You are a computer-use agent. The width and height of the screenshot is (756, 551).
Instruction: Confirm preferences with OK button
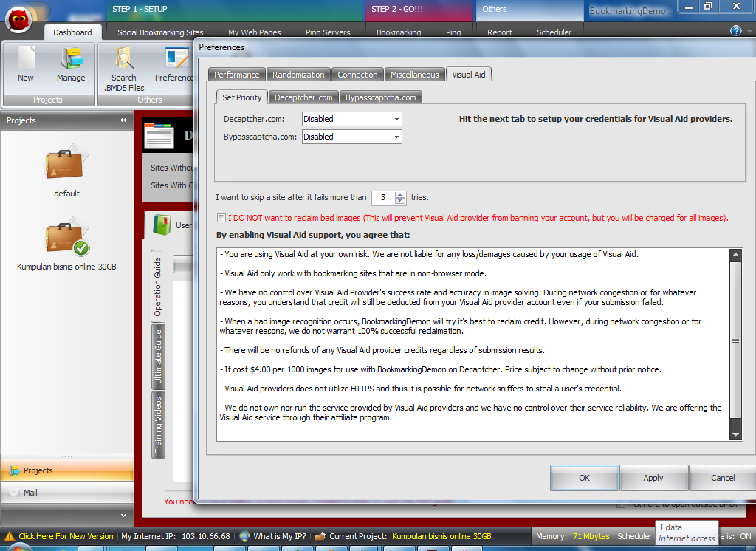tap(585, 478)
